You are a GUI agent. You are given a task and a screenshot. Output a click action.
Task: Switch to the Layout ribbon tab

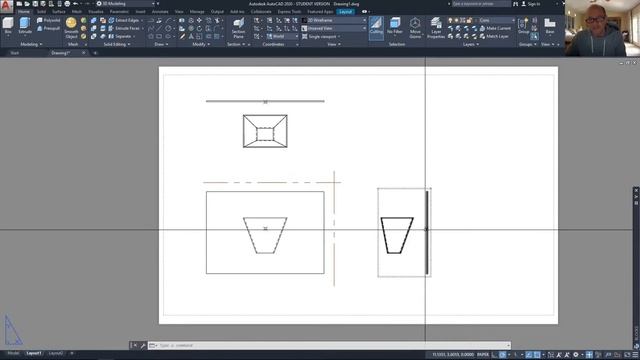345,11
